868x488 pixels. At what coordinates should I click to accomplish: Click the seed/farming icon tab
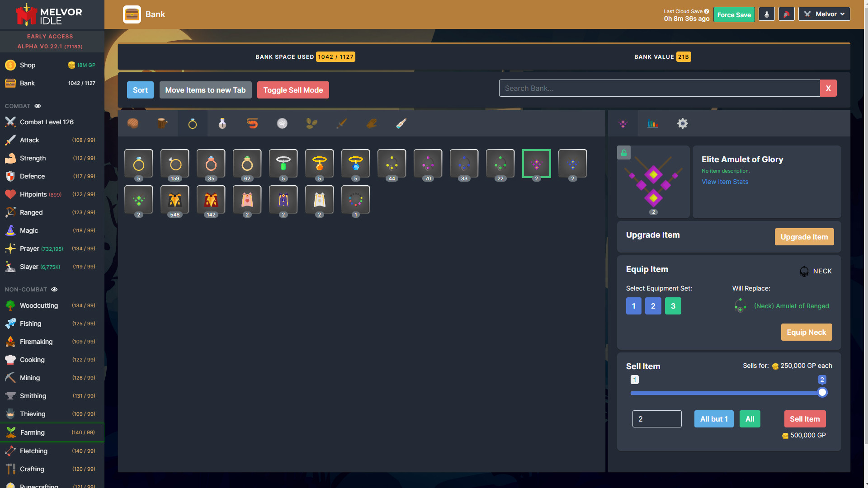point(311,123)
